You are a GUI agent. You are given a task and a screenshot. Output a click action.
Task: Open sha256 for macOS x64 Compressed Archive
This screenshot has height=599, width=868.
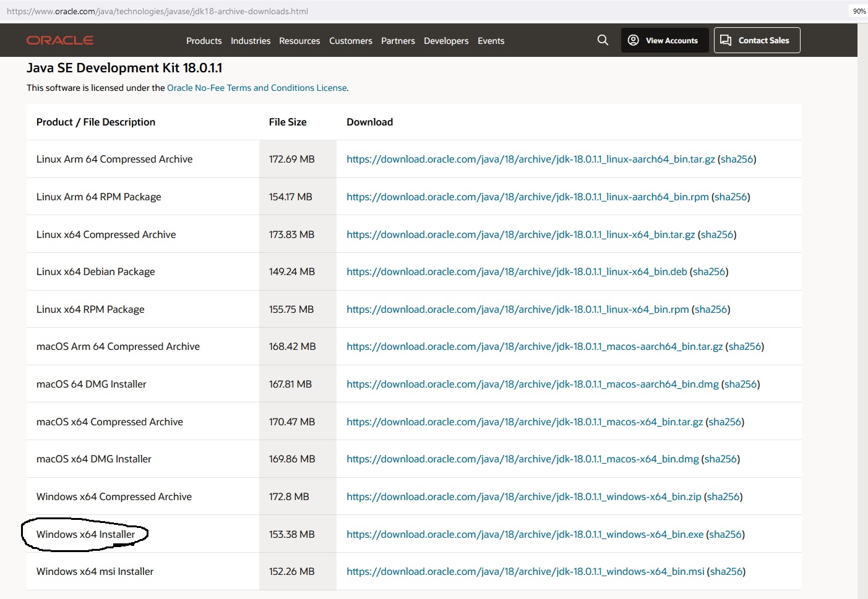725,422
